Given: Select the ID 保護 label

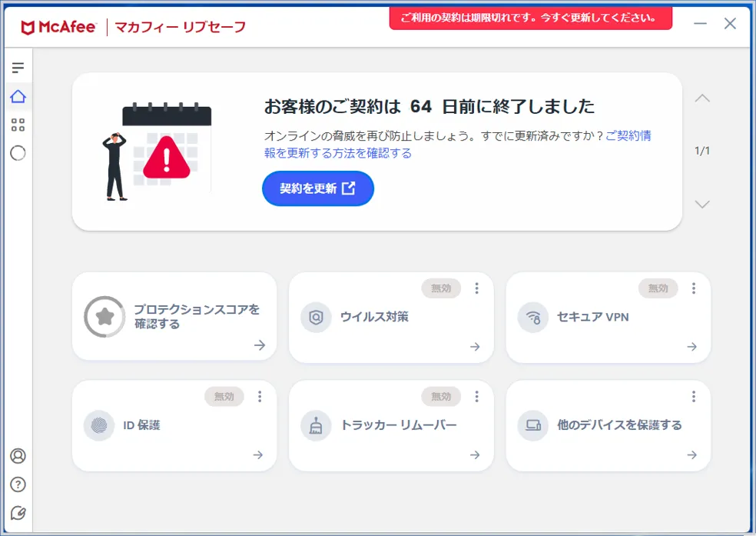Looking at the screenshot, I should coord(141,425).
